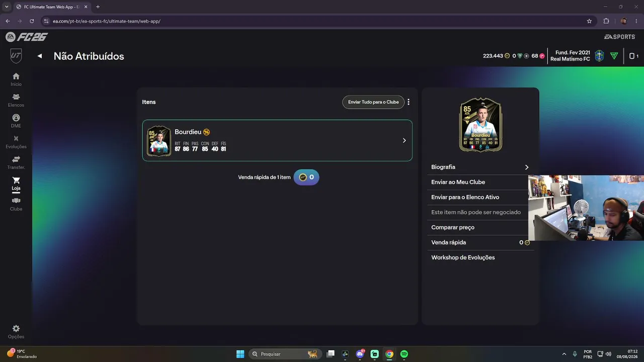
Task: Open the weather widget showing 19°C
Action: tap(22, 354)
